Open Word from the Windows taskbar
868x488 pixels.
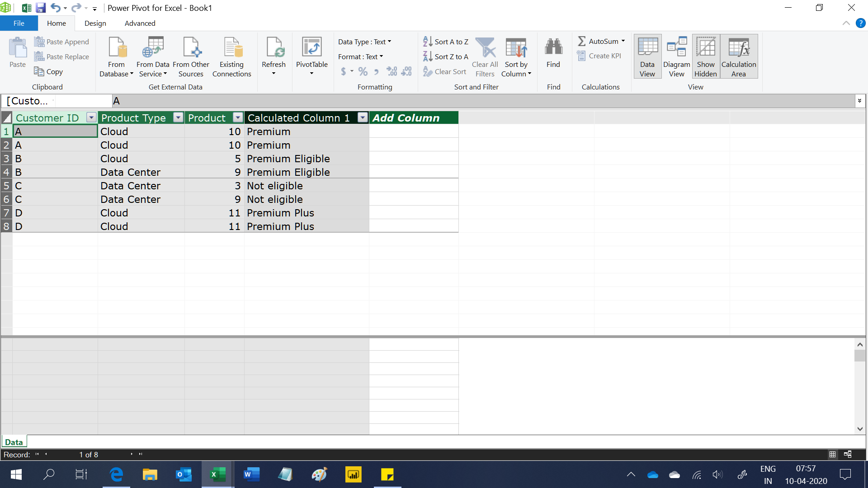(x=251, y=474)
